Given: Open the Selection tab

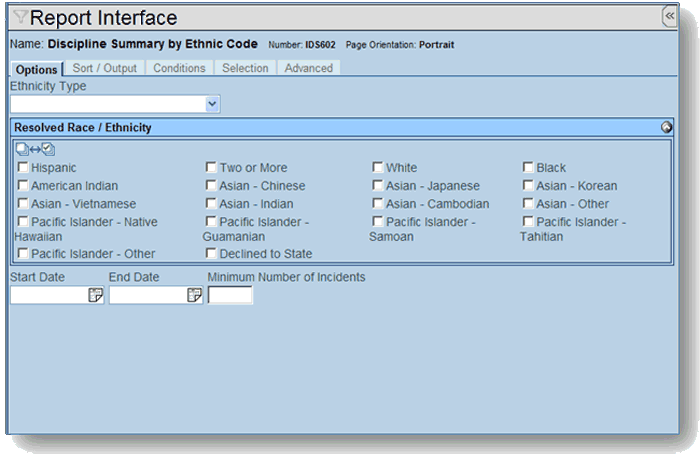Looking at the screenshot, I should coord(245,68).
